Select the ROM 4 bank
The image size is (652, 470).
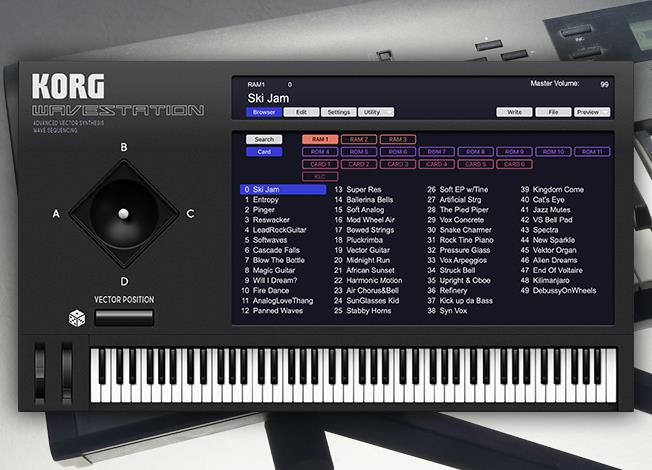click(x=320, y=152)
